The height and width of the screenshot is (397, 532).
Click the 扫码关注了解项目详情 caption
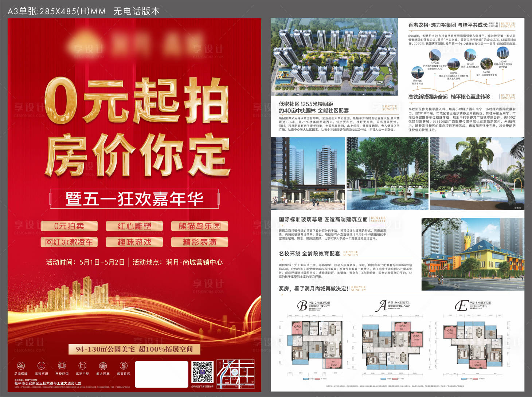pyautogui.click(x=202, y=386)
